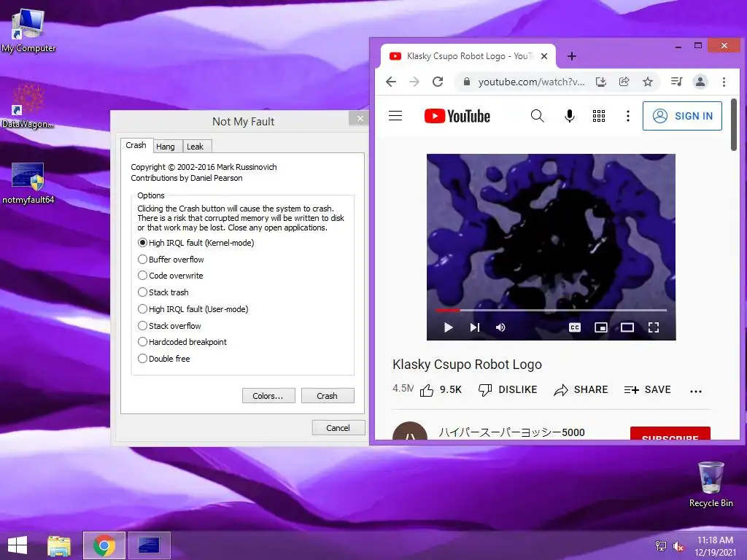Click SHARE under the video
747x560 pixels.
tap(581, 390)
